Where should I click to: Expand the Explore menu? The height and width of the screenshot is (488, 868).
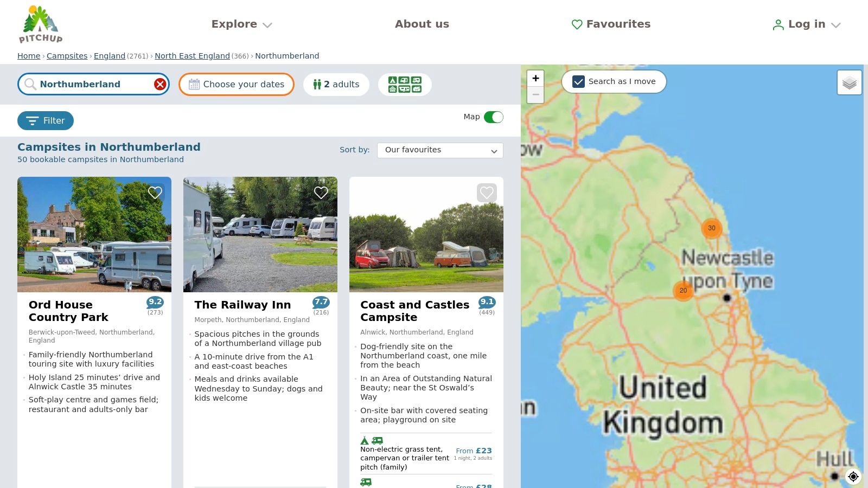point(241,24)
